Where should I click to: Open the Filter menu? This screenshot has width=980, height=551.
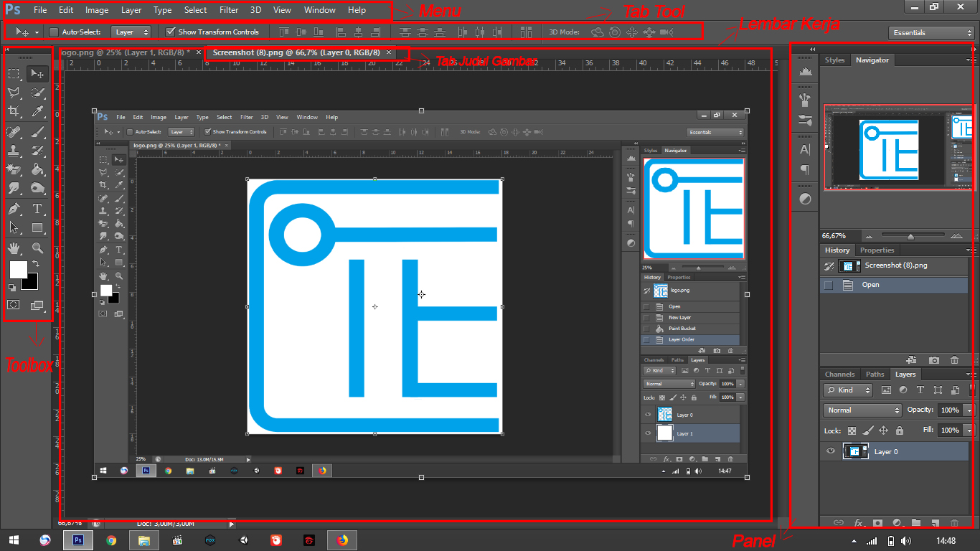[x=228, y=10]
